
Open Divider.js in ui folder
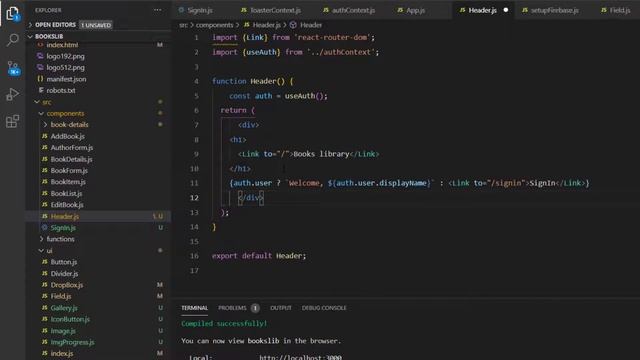point(64,273)
